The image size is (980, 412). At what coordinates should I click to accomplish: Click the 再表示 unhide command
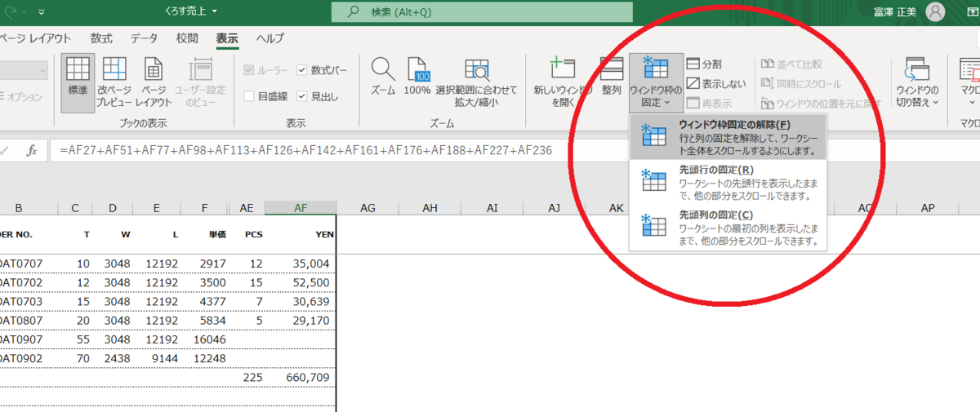coord(709,104)
